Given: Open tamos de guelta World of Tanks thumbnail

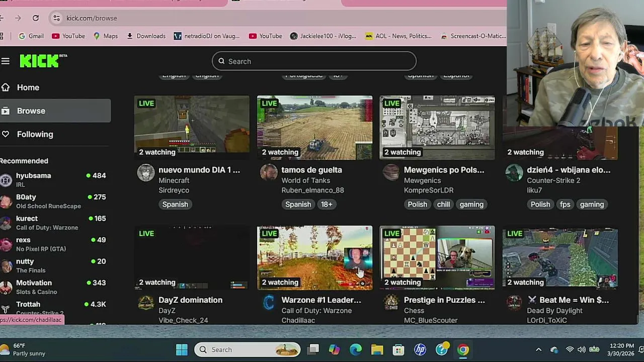Looking at the screenshot, I should pos(314,128).
